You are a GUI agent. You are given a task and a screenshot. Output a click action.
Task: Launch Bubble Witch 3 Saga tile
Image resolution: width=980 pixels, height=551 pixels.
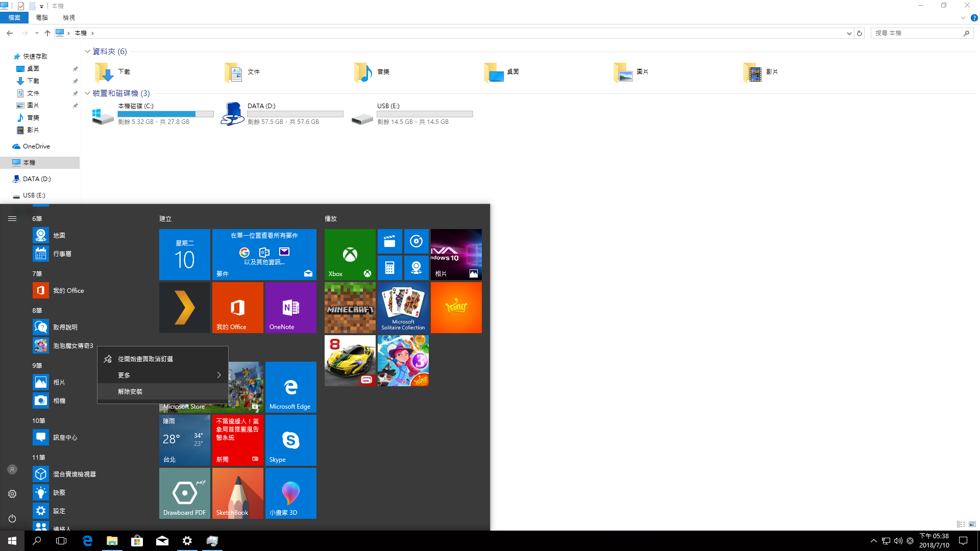click(x=403, y=360)
